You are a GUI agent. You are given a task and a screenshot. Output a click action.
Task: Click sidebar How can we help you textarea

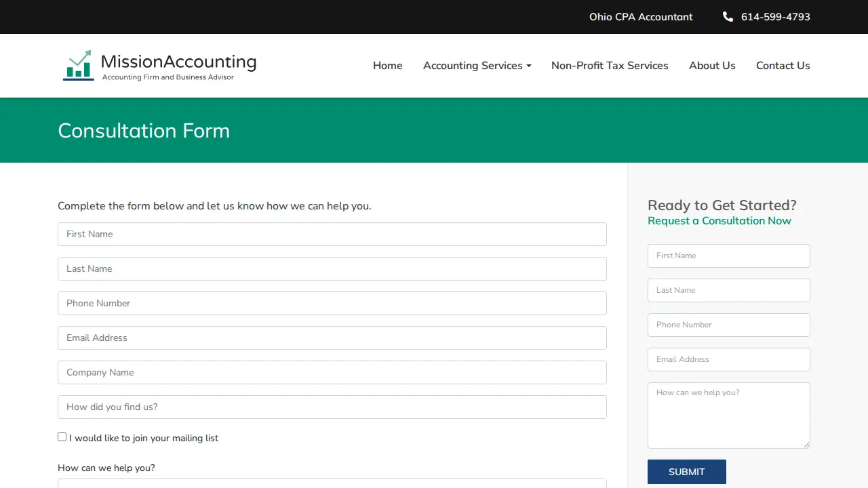pos(729,415)
